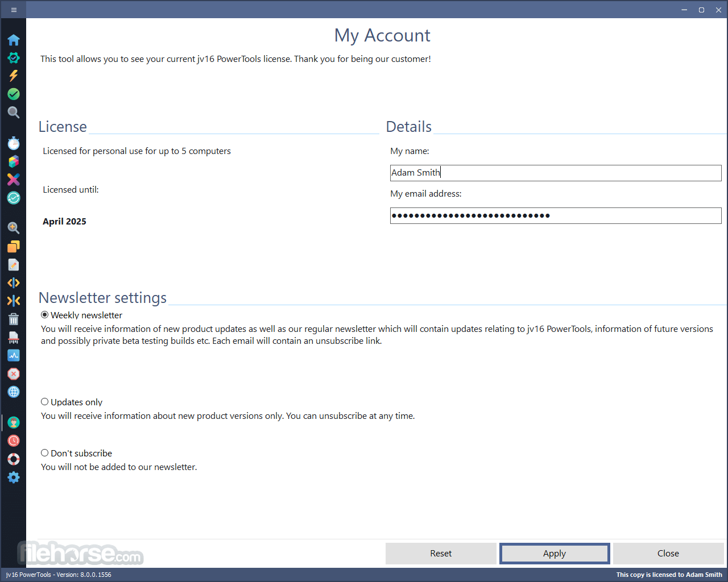
Task: Click the teal gear-with-checkmark sidebar icon
Action: click(x=14, y=58)
